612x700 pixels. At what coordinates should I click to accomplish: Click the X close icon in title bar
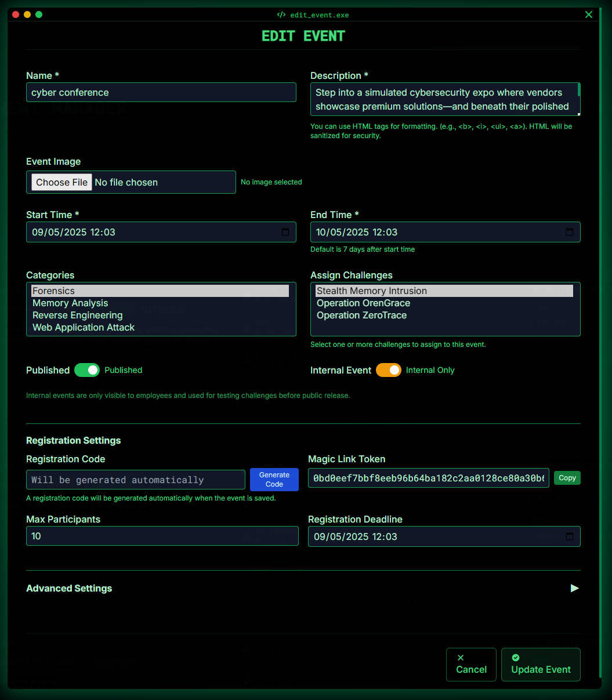pos(589,14)
